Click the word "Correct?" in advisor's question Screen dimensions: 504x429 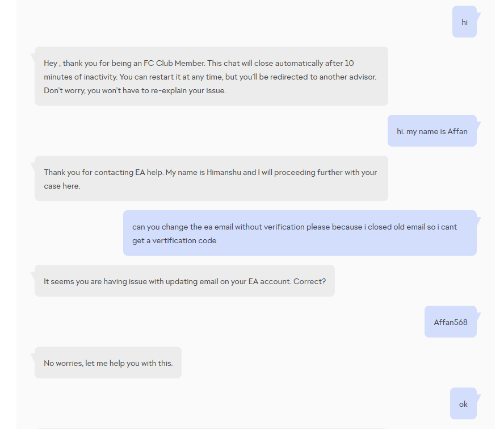[309, 281]
